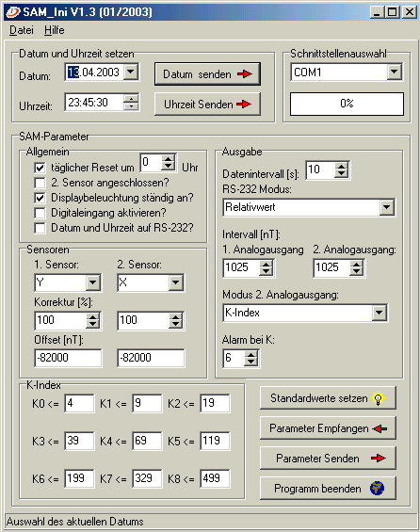This screenshot has height=532, width=420.
Task: Expand the RS-232 Modus Relativwert dropdown
Action: [386, 207]
